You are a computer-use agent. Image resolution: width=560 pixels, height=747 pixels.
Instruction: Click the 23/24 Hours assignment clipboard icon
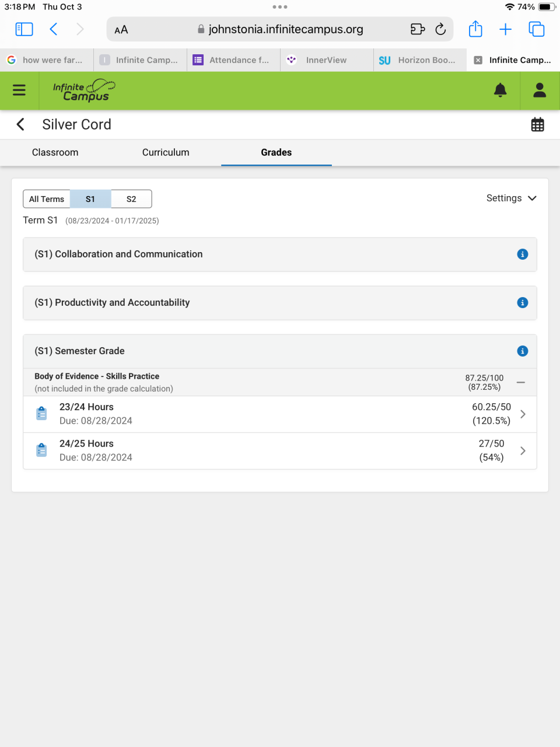[x=41, y=414]
